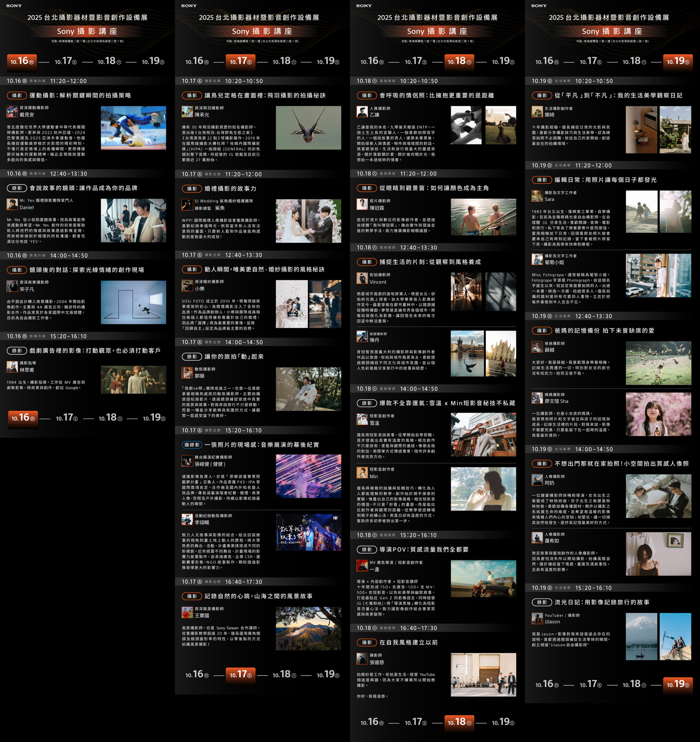The height and width of the screenshot is (742, 700).
Task: Open session title 在自我風格建立以前
Action: (408, 642)
